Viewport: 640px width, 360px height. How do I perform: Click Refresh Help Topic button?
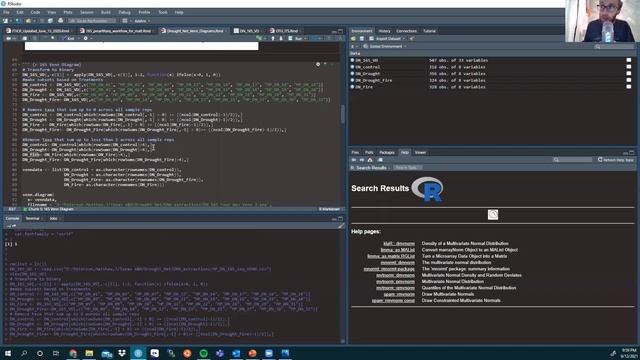(x=616, y=160)
